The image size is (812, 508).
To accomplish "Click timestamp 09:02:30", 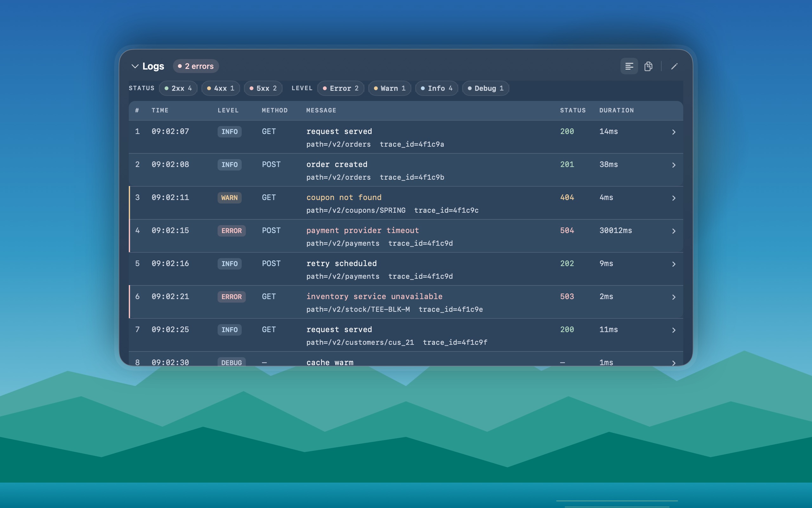I will point(170,363).
